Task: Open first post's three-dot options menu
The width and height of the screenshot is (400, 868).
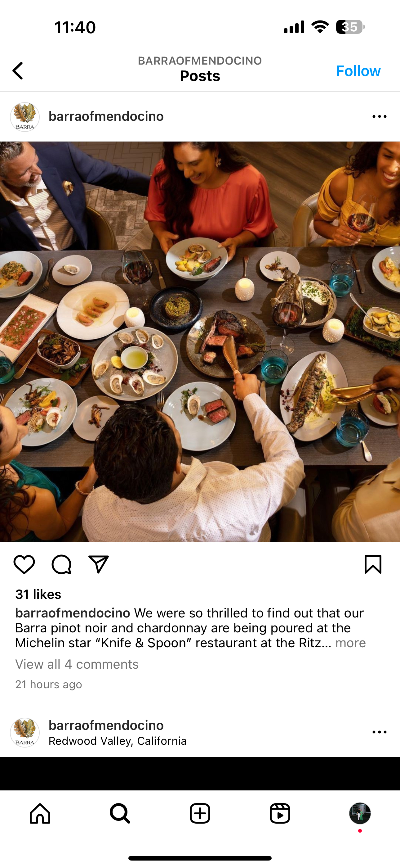Action: tap(380, 117)
